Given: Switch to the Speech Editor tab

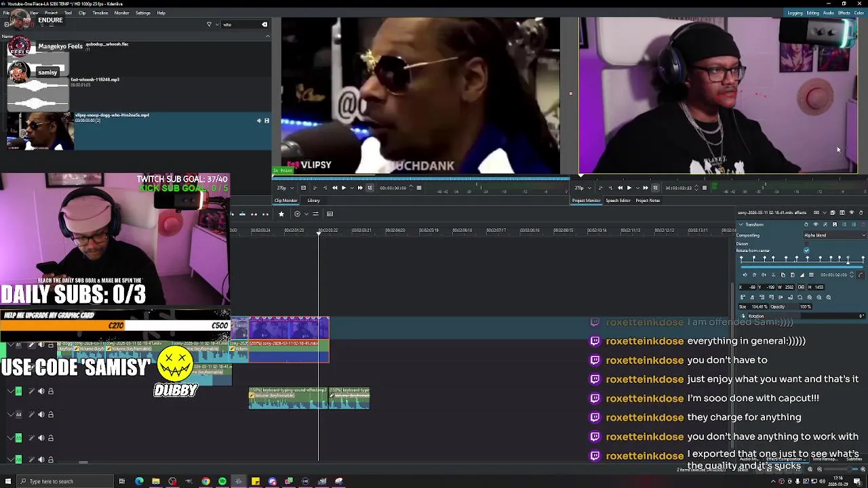Looking at the screenshot, I should [x=618, y=201].
